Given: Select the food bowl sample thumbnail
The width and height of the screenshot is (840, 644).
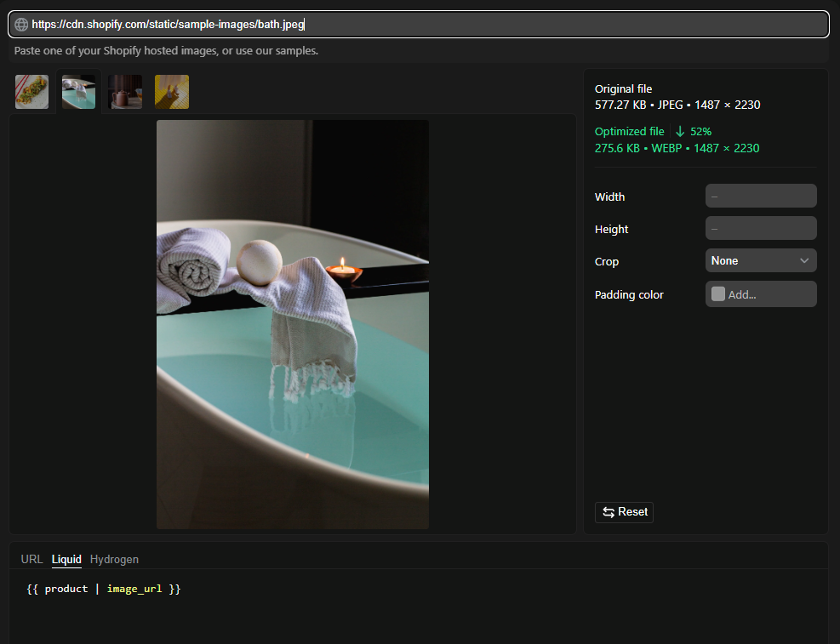Looking at the screenshot, I should [x=31, y=91].
